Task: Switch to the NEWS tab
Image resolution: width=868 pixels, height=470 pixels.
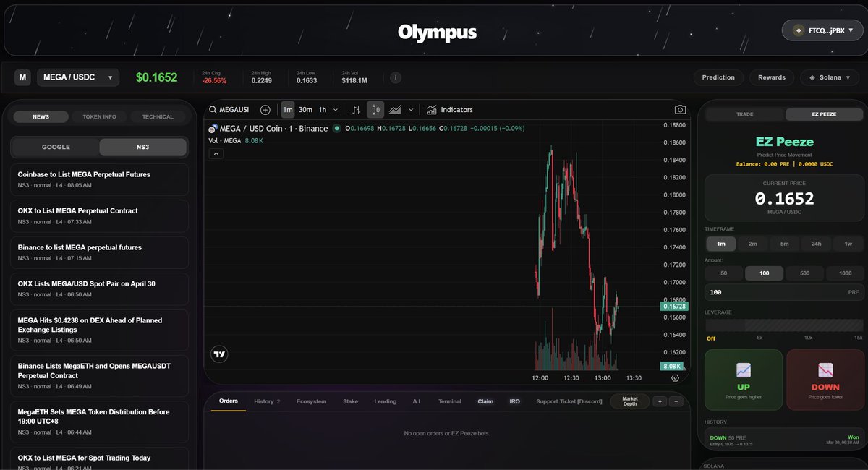Action: tap(41, 116)
